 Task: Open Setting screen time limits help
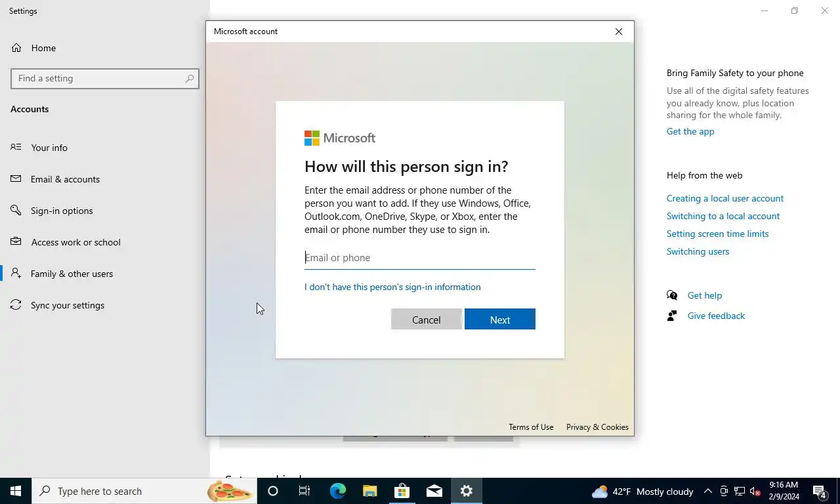(x=717, y=234)
